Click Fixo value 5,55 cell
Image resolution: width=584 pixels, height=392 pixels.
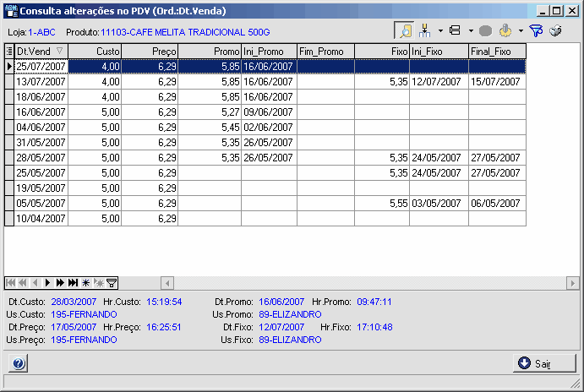click(x=382, y=204)
